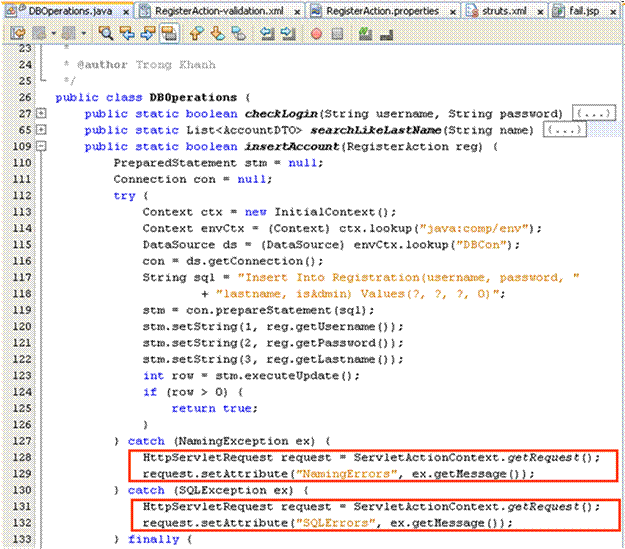Click the Shift Line Right icon
This screenshot has height=549, width=625.
(x=288, y=33)
